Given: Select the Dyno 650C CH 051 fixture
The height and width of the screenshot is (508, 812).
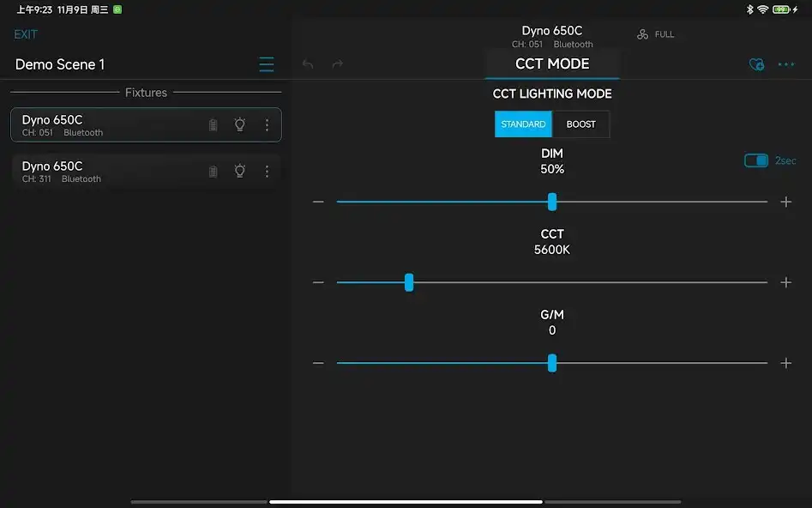Looking at the screenshot, I should [146, 125].
